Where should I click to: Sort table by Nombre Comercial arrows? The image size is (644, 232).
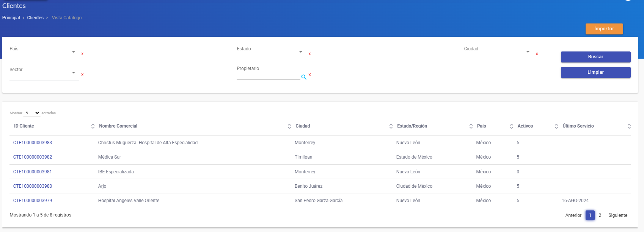point(289,126)
